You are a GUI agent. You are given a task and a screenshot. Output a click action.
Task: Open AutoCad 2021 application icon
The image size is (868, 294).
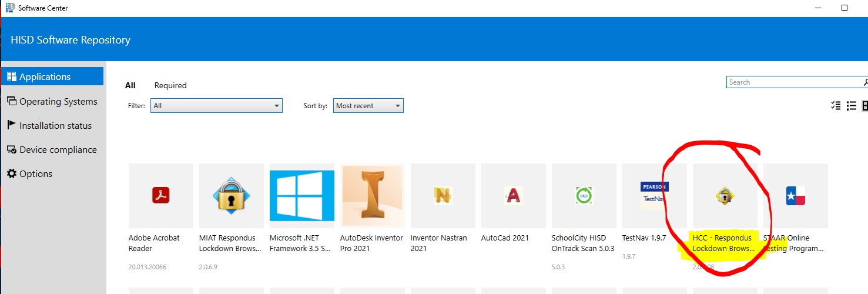[513, 195]
